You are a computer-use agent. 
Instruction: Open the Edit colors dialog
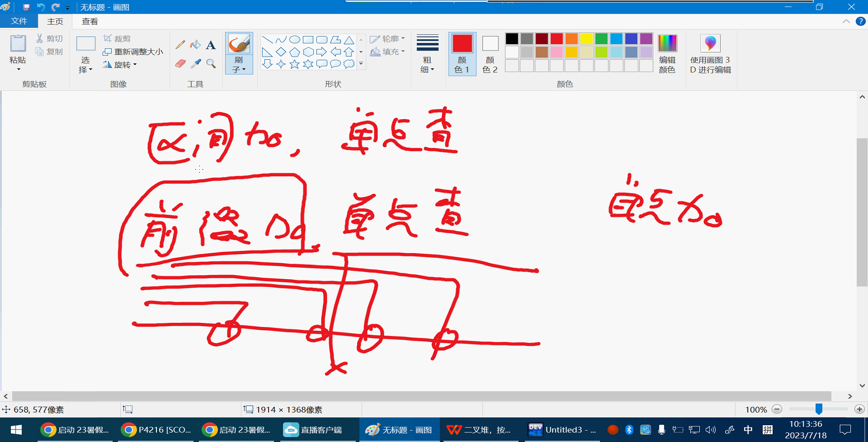tap(667, 54)
